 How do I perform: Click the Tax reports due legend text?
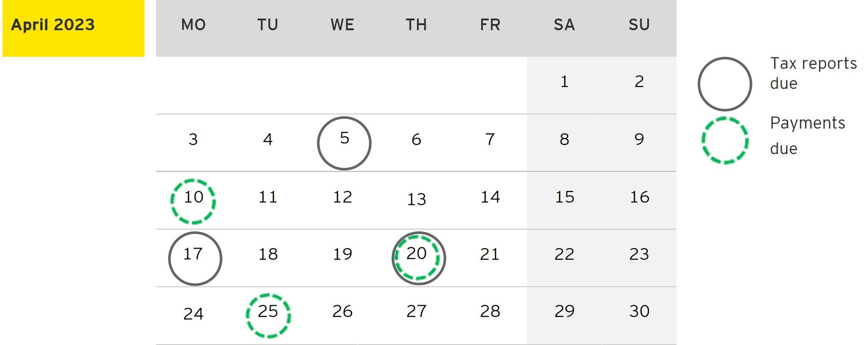813,73
